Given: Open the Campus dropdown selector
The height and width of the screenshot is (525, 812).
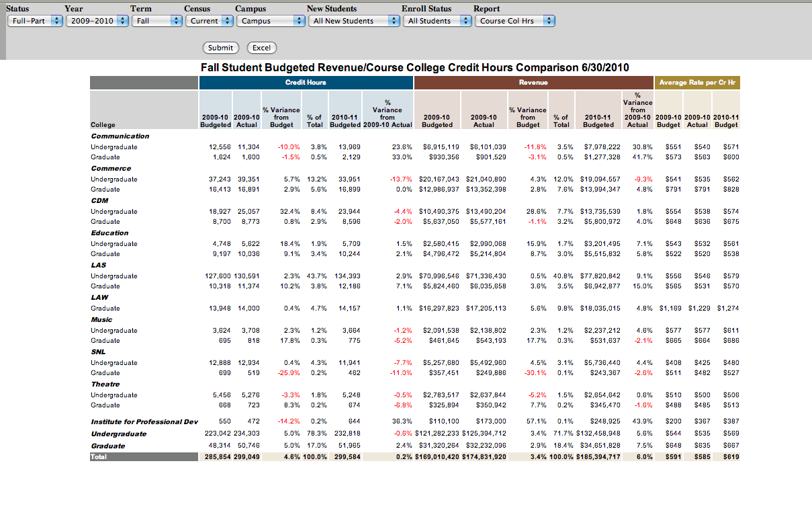Looking at the screenshot, I should pos(271,21).
